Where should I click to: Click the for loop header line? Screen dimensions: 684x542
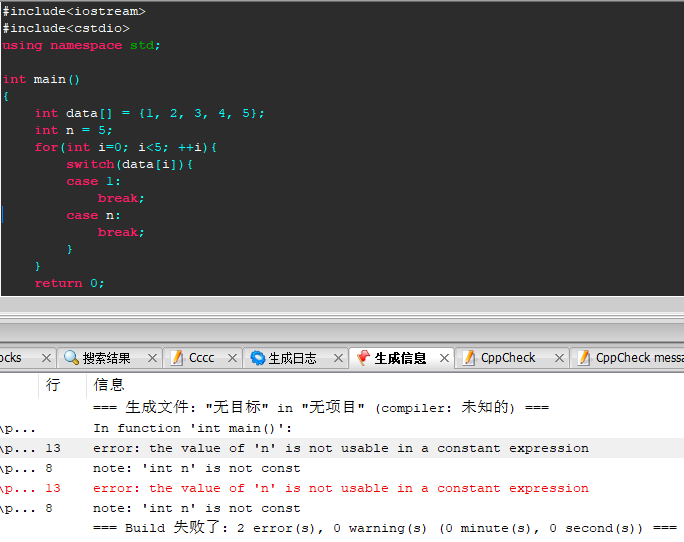(126, 147)
